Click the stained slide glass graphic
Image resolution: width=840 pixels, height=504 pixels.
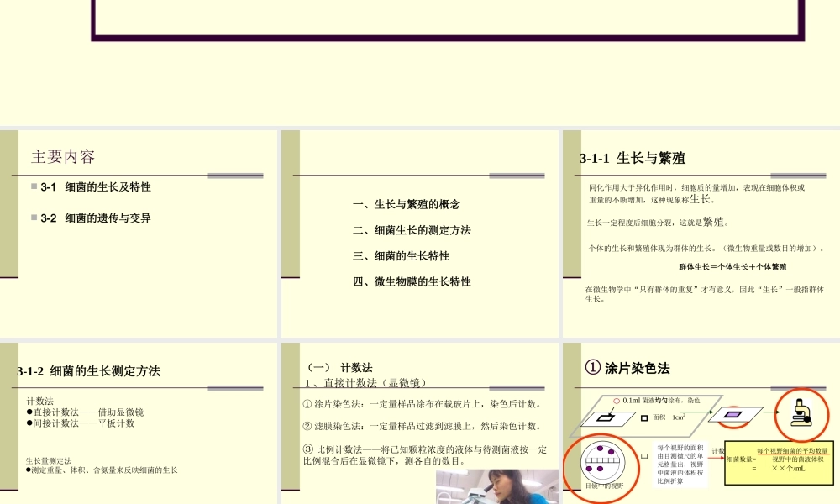732,414
